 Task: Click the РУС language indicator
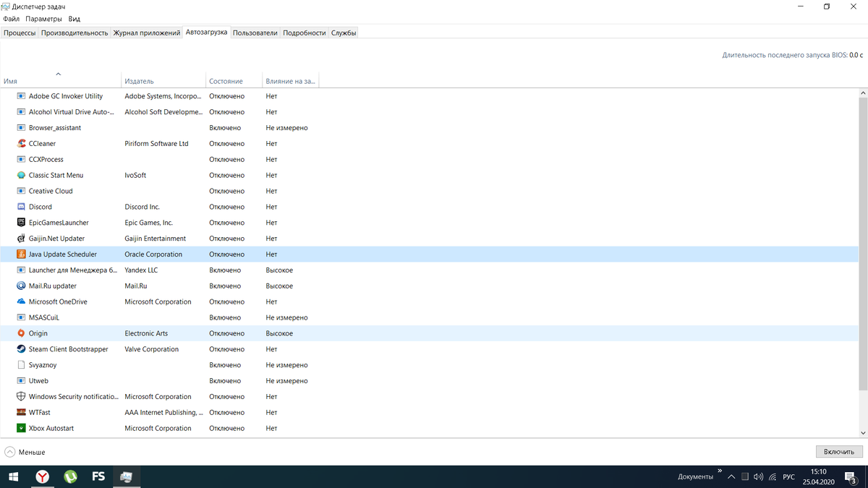coord(789,477)
